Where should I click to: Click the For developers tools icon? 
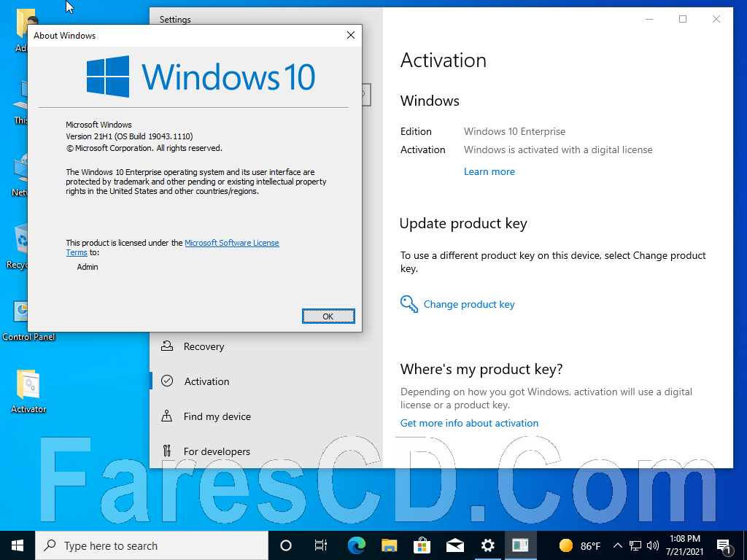pos(167,451)
